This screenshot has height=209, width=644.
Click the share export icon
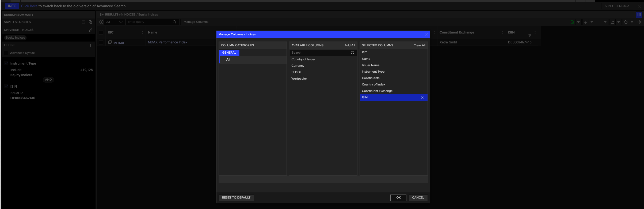coord(612,22)
